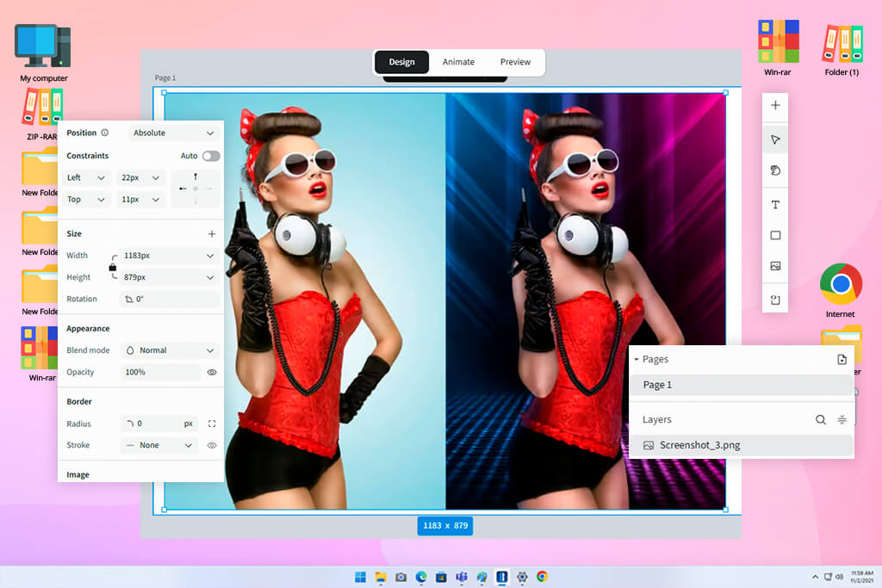Select the pointer selection tool
This screenshot has width=882, height=588.
[775, 139]
